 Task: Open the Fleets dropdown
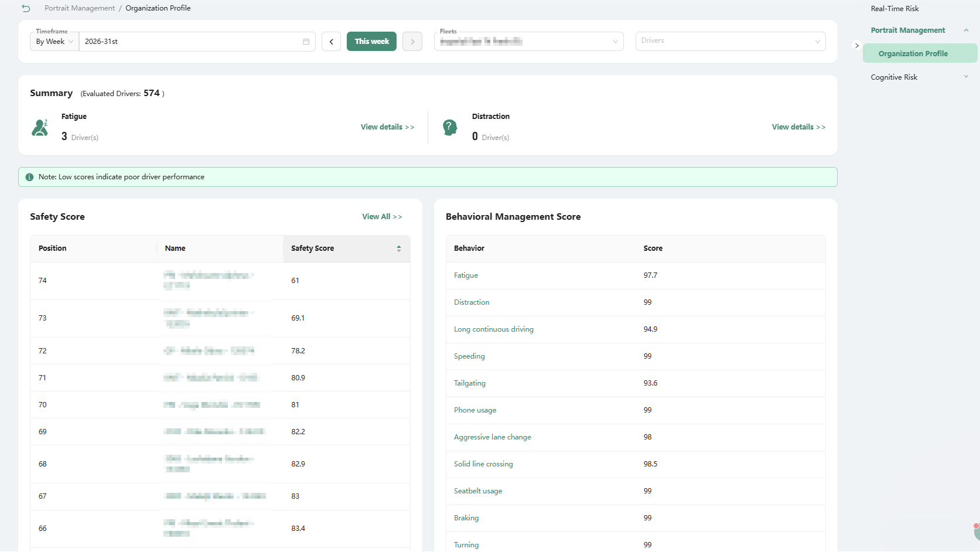coord(529,42)
